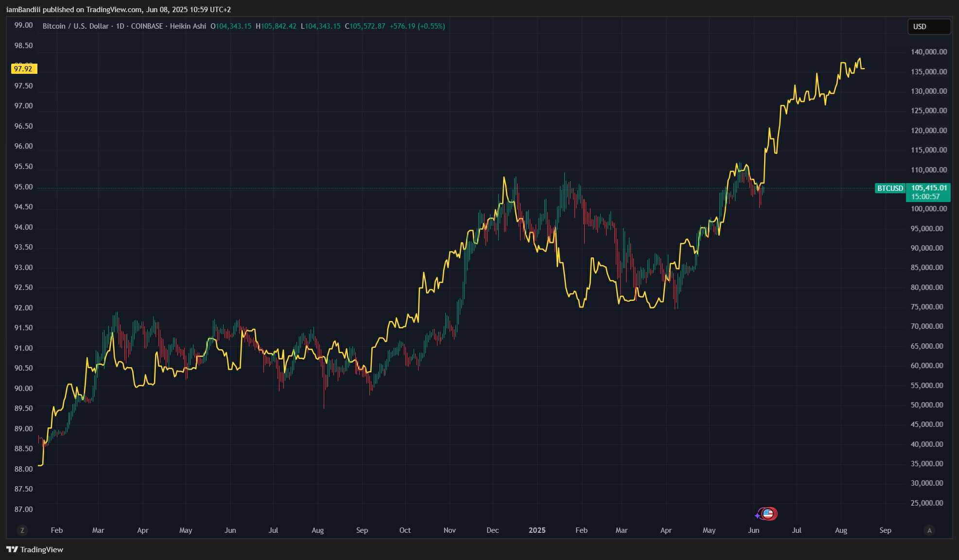Click the 93.00 left price scale label
Image resolution: width=959 pixels, height=560 pixels.
click(x=23, y=268)
